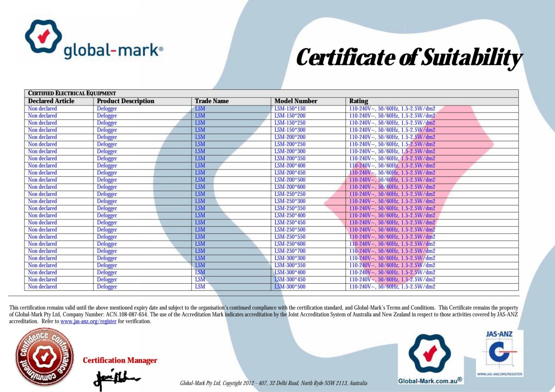Viewport: 555px width, 392px height.
Task: Click the rating in the LSM-150*150 row
Action: pos(392,109)
